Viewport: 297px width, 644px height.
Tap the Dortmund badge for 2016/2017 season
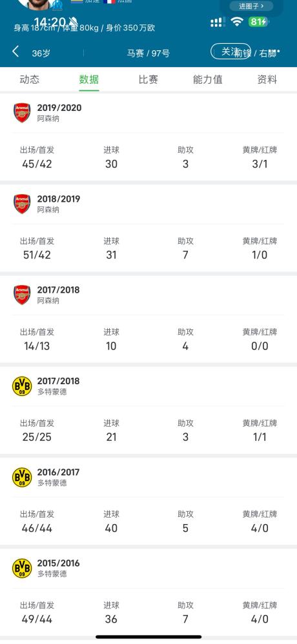click(x=22, y=477)
